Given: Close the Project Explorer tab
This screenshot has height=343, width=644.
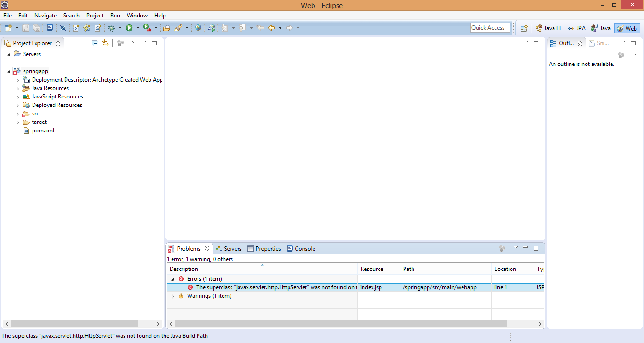Looking at the screenshot, I should pyautogui.click(x=58, y=43).
